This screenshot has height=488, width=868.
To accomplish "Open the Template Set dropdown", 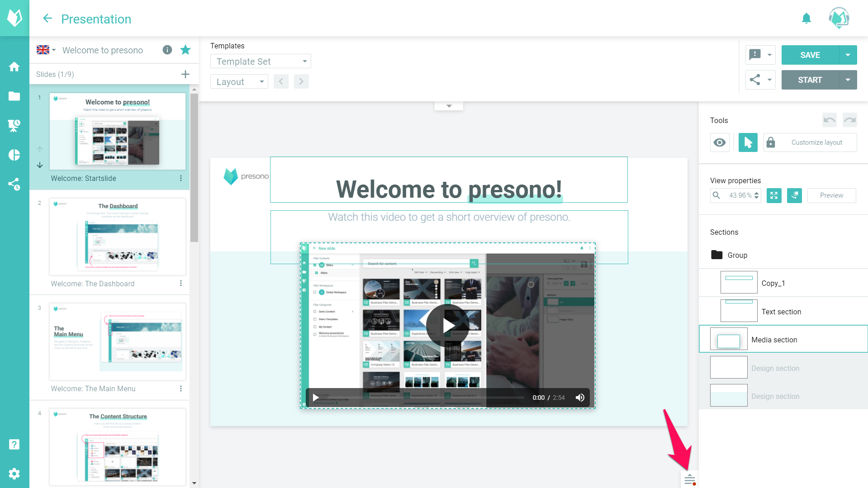I will pyautogui.click(x=261, y=62).
